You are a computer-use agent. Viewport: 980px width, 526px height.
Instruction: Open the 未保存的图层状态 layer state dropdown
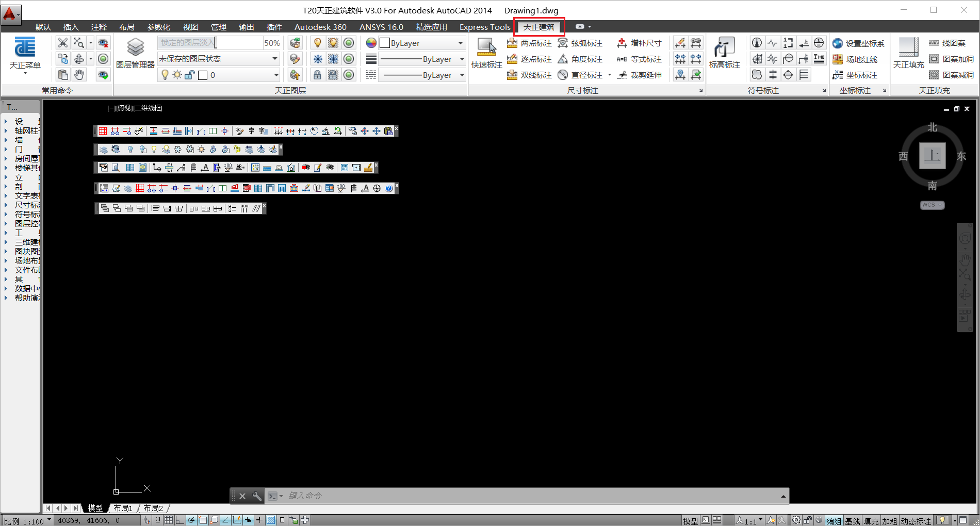[219, 59]
